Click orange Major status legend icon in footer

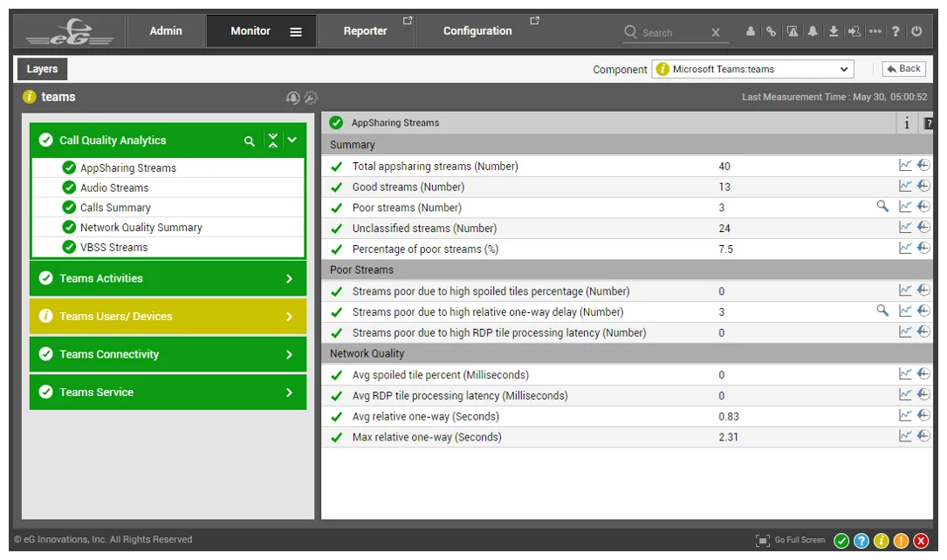click(x=901, y=541)
